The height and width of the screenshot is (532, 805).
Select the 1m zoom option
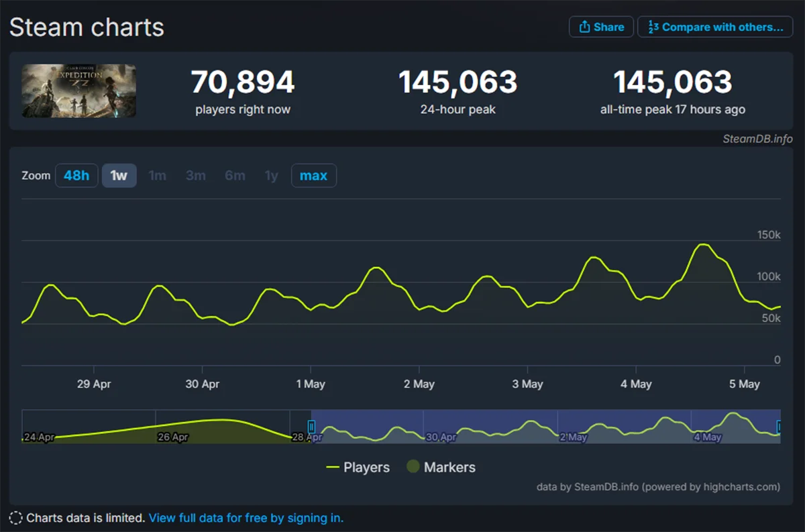(157, 176)
